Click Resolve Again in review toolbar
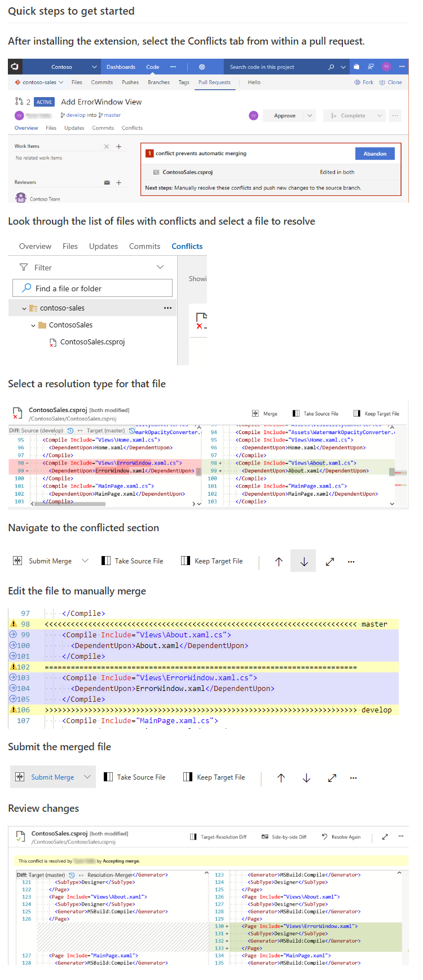The height and width of the screenshot is (980, 423). coord(341,837)
